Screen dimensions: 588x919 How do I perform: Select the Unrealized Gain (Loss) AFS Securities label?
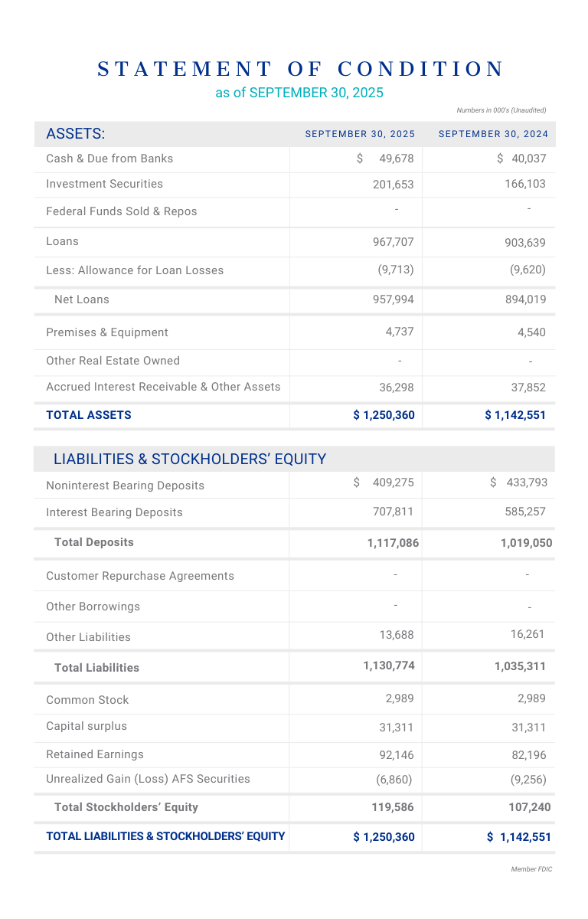tap(148, 779)
